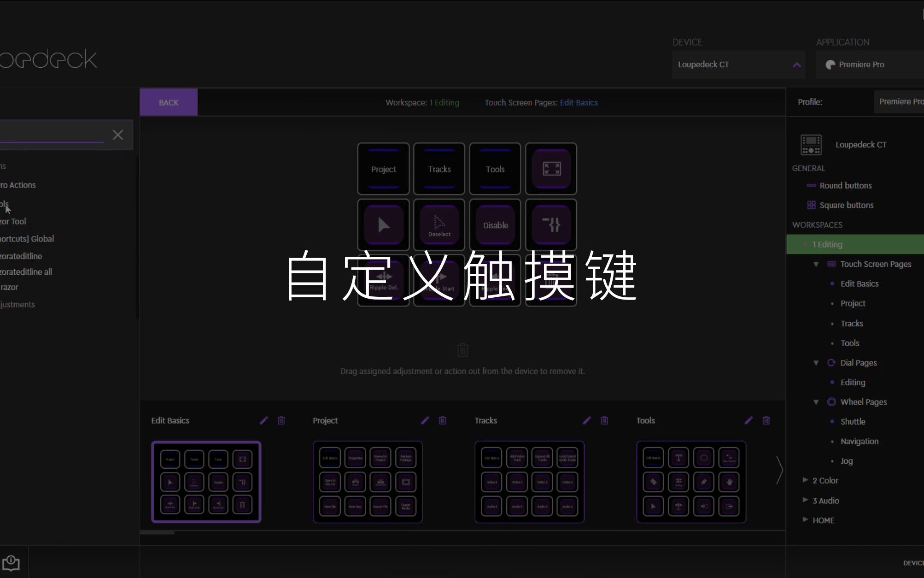Click the pencil edit icon for the Project page
Screen dimensions: 924x578
point(424,420)
